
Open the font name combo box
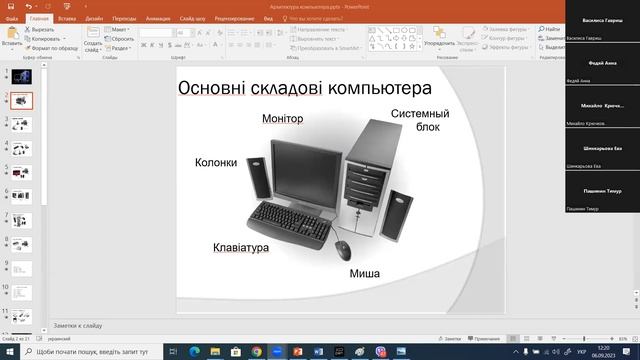pyautogui.click(x=157, y=33)
